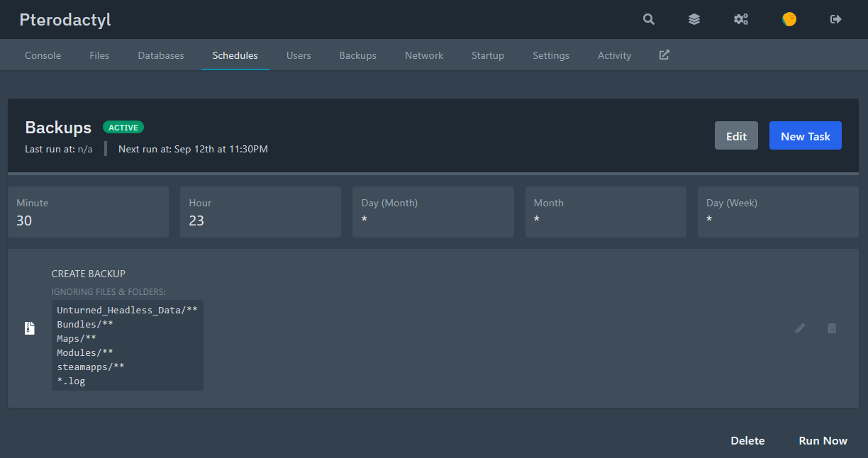Image resolution: width=868 pixels, height=458 pixels.
Task: View the Activity tab
Action: (614, 55)
